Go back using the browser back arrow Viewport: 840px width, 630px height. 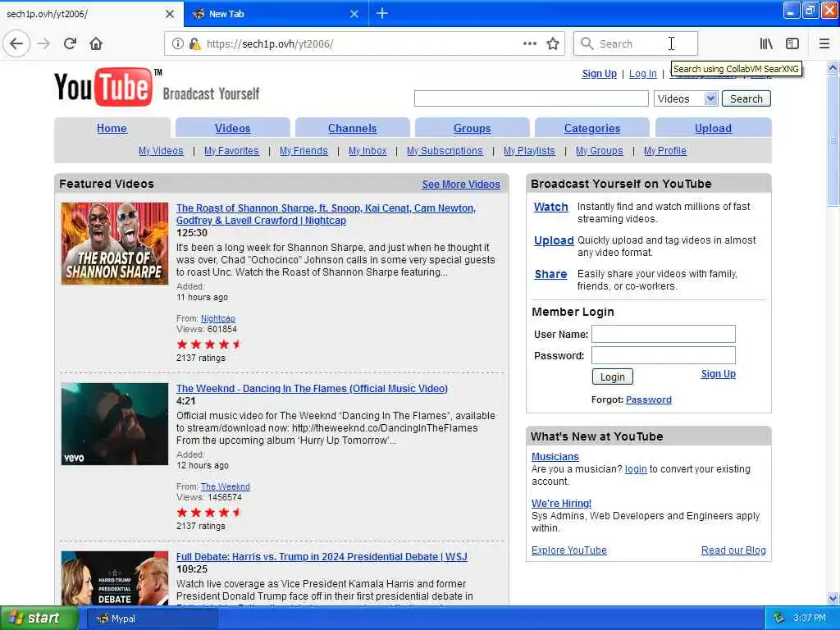tap(16, 43)
